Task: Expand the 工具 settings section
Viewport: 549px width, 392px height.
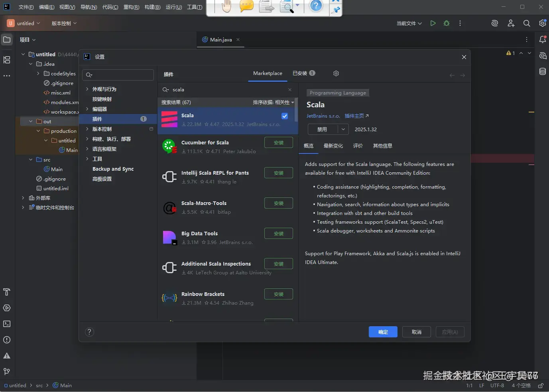Action: [87, 159]
